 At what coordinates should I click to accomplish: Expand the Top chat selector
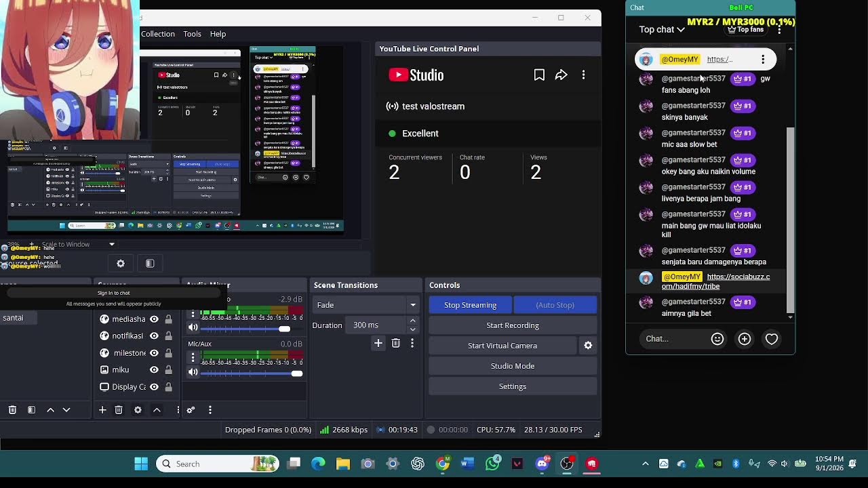coord(662,30)
